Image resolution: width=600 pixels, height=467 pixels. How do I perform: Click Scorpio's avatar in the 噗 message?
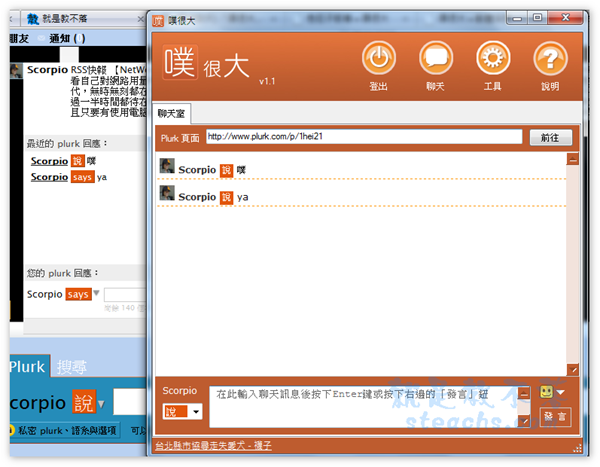pyautogui.click(x=167, y=166)
